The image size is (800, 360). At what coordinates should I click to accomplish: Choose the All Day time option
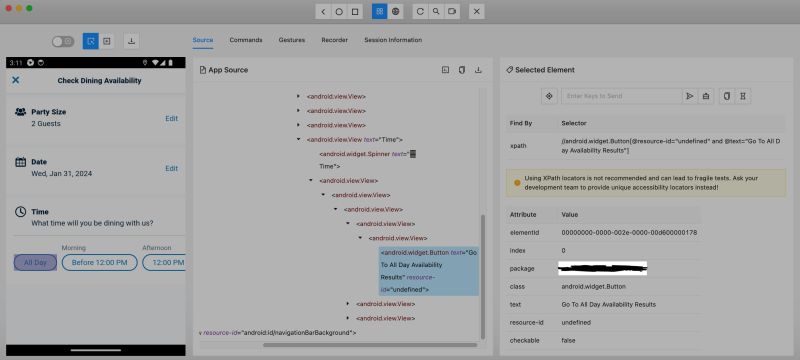pos(35,263)
